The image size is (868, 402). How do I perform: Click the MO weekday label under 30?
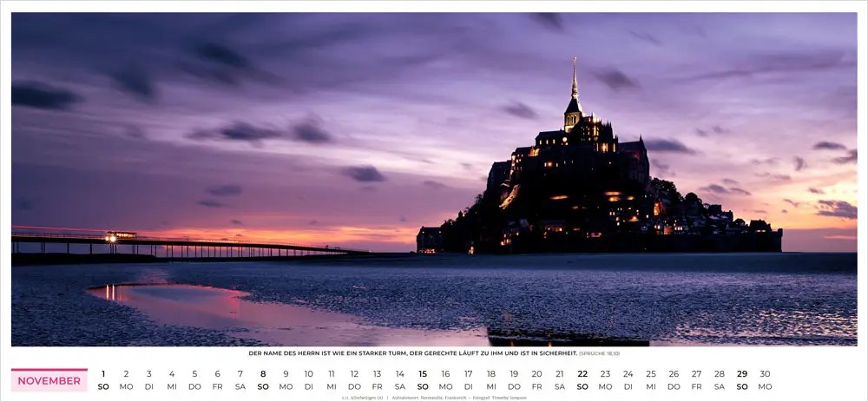point(765,386)
